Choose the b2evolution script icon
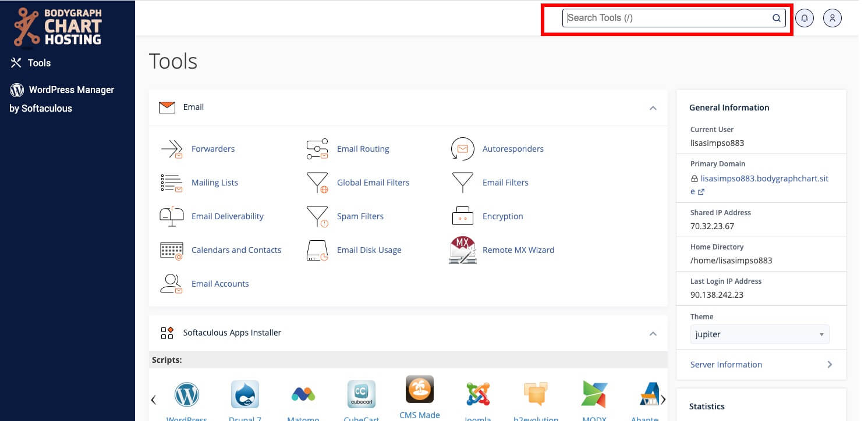 point(536,395)
